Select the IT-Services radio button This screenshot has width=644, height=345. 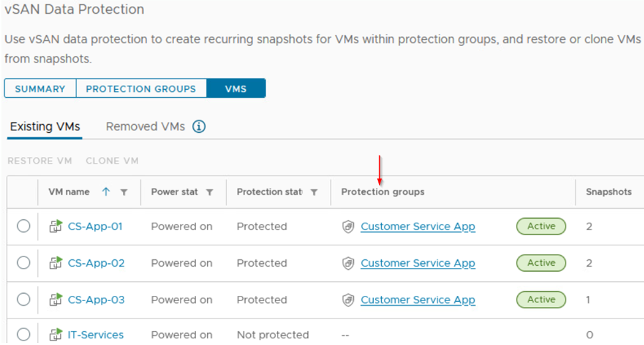click(23, 334)
